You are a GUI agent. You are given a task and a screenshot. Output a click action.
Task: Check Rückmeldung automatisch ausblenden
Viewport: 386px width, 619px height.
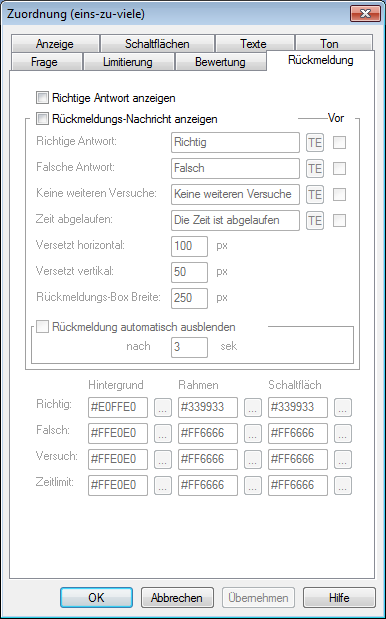(x=42, y=327)
